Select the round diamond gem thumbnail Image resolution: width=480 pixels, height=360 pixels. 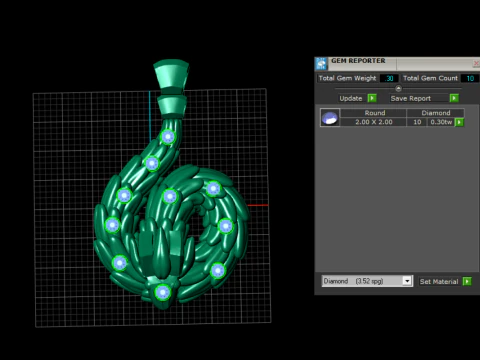pyautogui.click(x=330, y=117)
